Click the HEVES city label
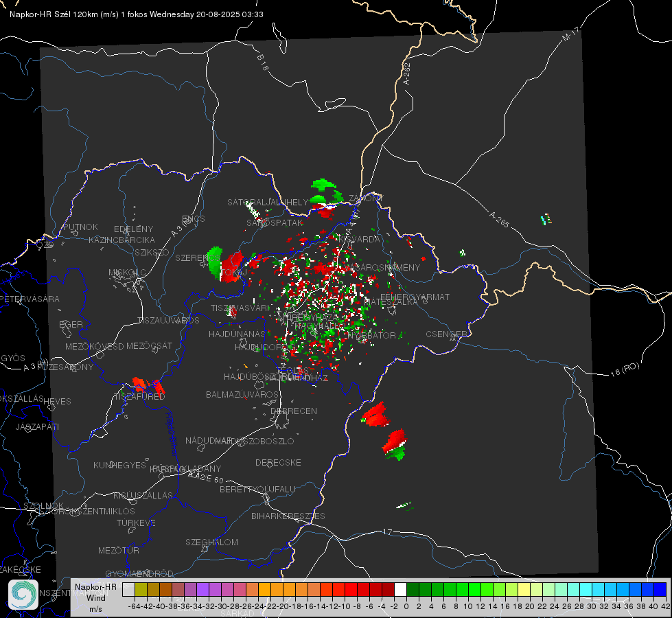 [x=57, y=402]
